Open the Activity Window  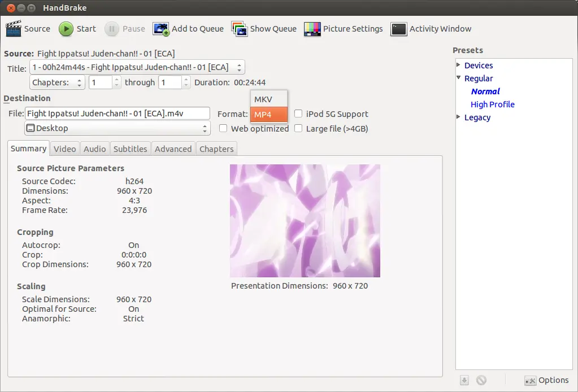coord(431,29)
